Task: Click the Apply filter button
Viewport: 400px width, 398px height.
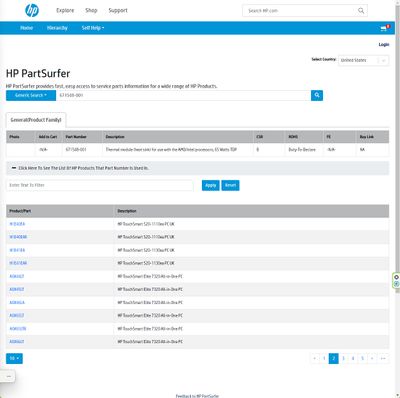Action: [x=211, y=185]
